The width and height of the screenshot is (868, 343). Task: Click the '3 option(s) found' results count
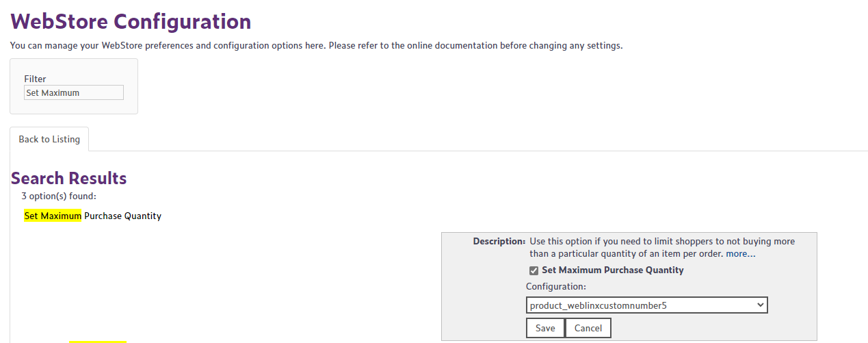[x=59, y=196]
